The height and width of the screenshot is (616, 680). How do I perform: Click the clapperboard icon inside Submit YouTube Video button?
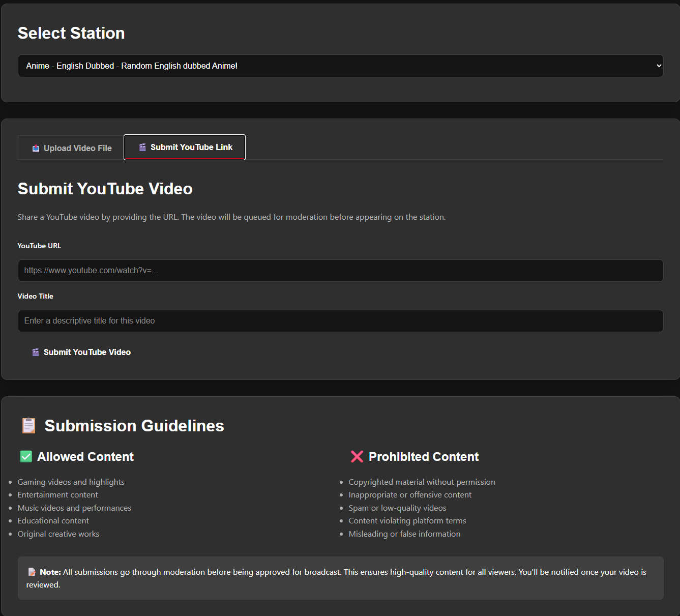click(35, 351)
